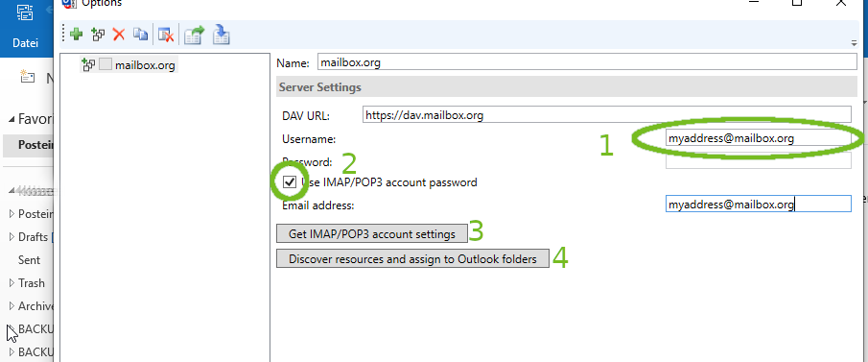Delete profile with the red X icon

coord(119,35)
